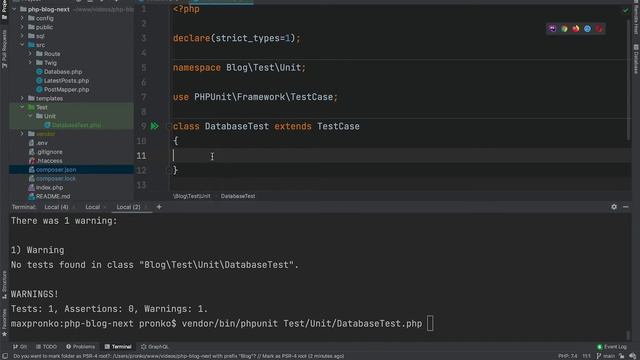Expand the public folder
Image resolution: width=640 pixels, height=360 pixels.
click(22, 27)
